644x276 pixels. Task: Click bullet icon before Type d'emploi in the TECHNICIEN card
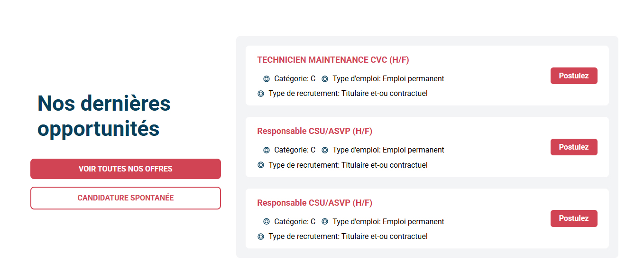[325, 79]
